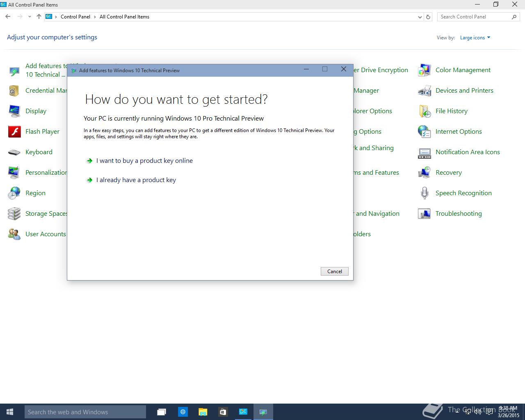The width and height of the screenshot is (525, 420).
Task: Open the Storage Spaces icon
Action: 14,214
